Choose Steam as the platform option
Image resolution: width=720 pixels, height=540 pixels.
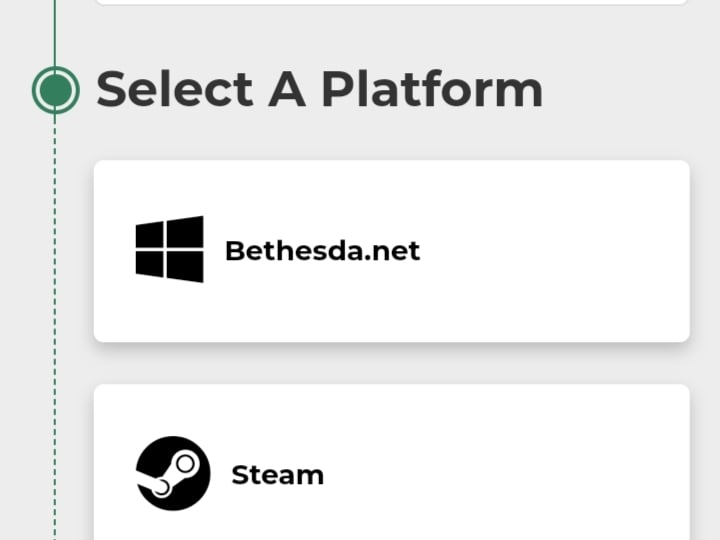(x=391, y=462)
